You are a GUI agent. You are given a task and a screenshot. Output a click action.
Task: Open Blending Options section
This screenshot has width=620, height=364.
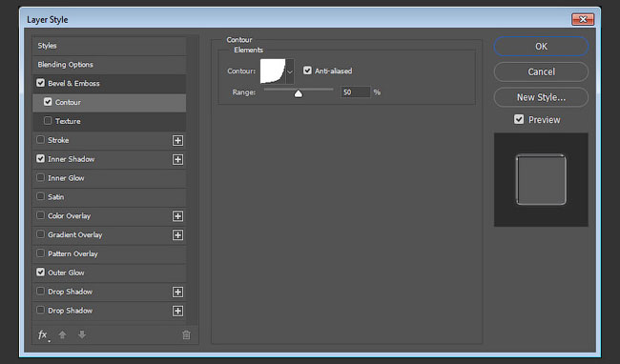point(109,65)
